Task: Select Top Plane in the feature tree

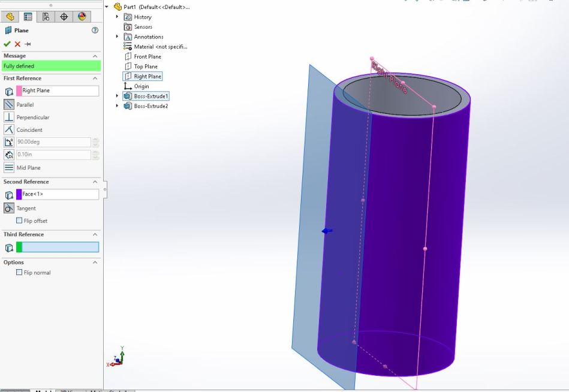Action: [x=146, y=67]
